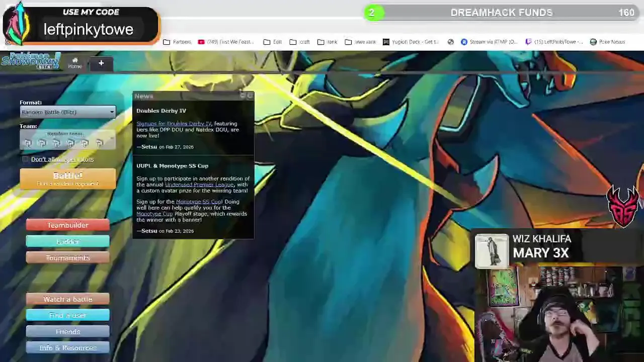Viewport: 644px width, 362px height.
Task: Open the Random team selector
Action: pyautogui.click(x=68, y=139)
